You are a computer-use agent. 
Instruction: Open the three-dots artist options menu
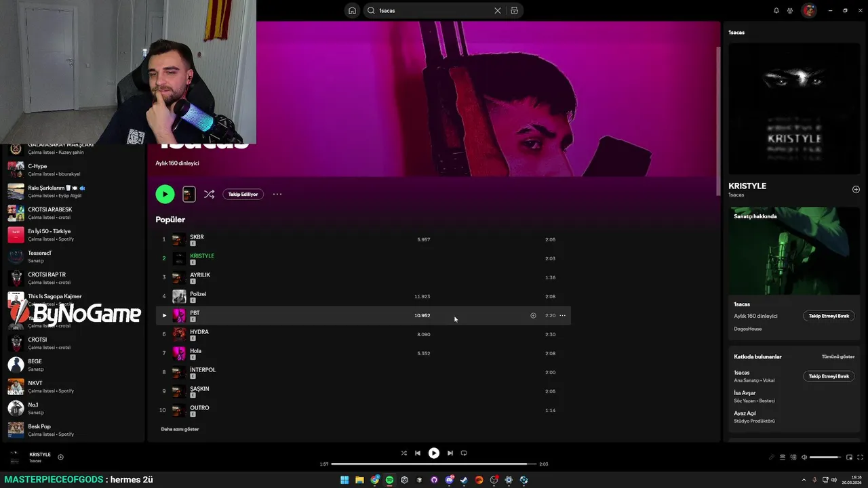click(x=277, y=194)
